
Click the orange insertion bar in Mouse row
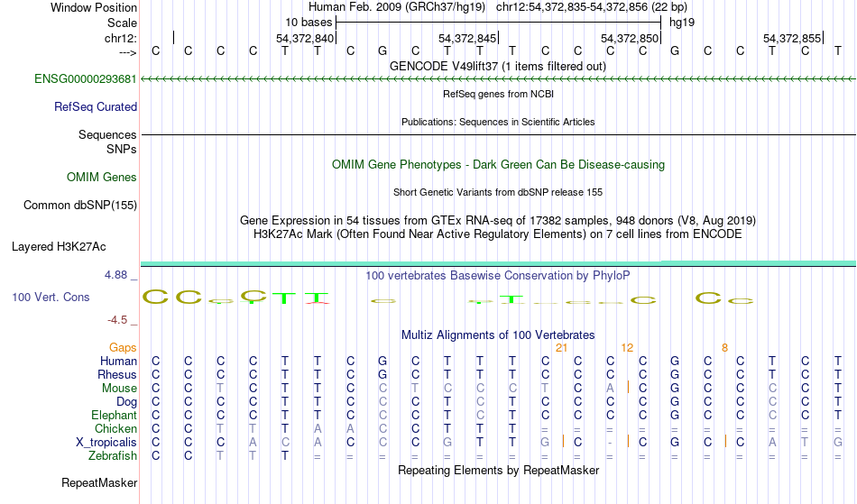pos(628,387)
